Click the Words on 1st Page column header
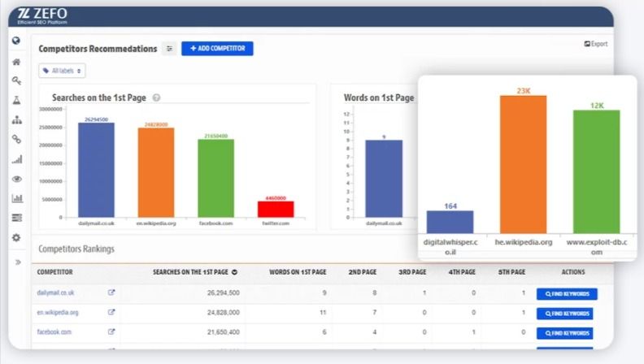This screenshot has width=644, height=364. [x=298, y=272]
